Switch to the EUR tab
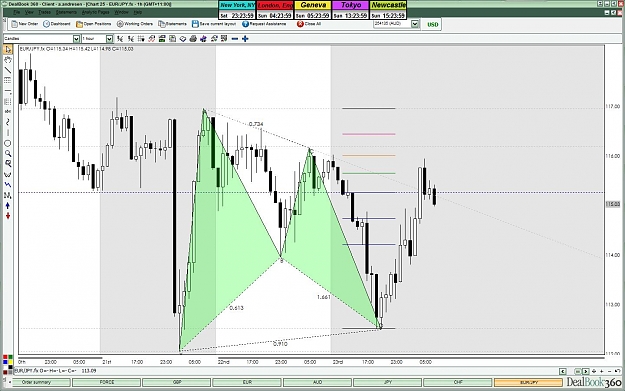This screenshot has width=625, height=391. [247, 382]
